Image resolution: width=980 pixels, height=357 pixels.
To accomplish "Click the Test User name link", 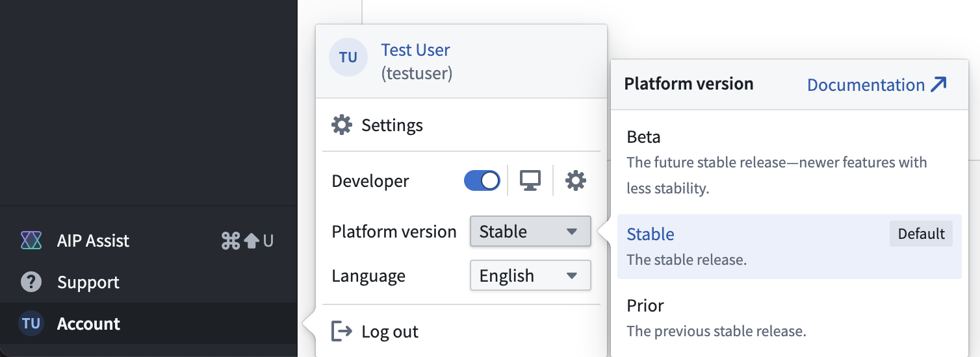I will (415, 50).
